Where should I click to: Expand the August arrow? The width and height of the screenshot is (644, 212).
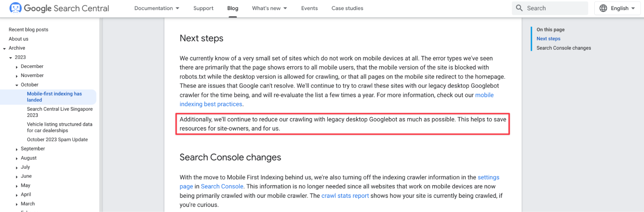pos(17,159)
